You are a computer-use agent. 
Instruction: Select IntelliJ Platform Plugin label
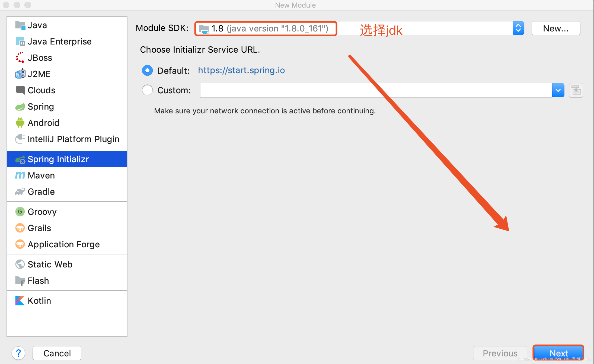click(74, 139)
